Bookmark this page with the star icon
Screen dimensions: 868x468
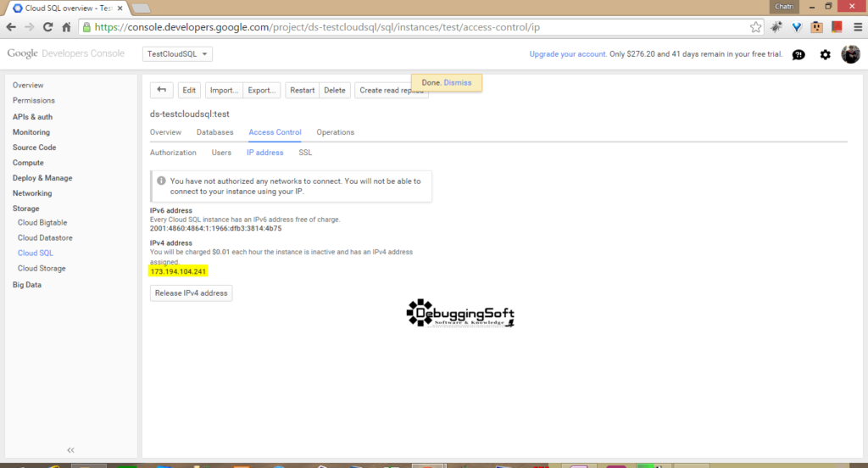(755, 27)
